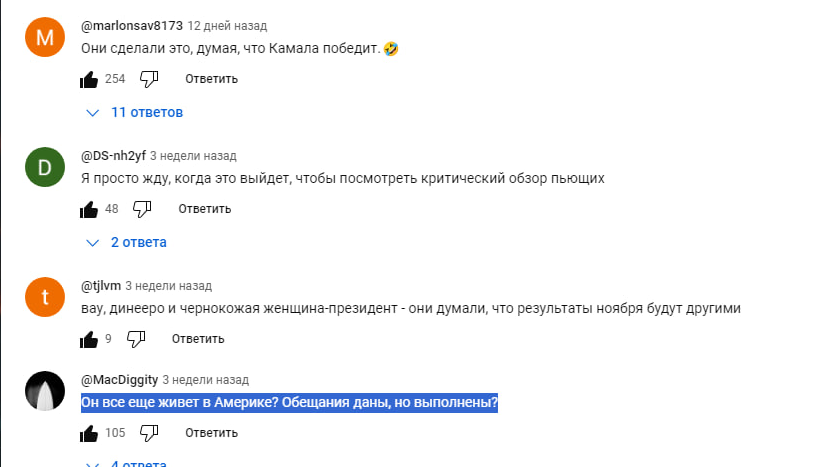
Task: Dislike the comment by @MacDiggity
Action: [x=149, y=433]
